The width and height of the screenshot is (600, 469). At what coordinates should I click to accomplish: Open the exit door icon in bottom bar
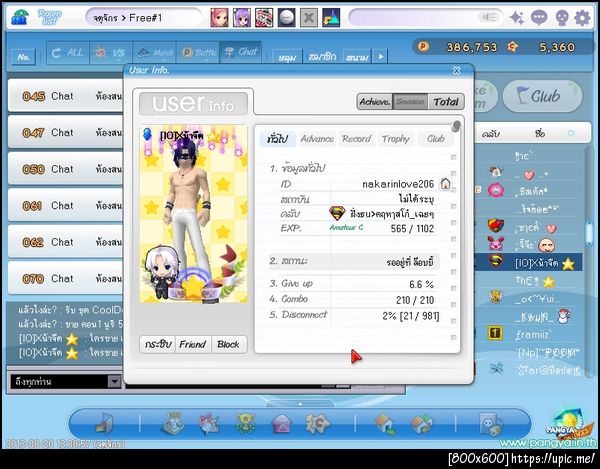(104, 424)
